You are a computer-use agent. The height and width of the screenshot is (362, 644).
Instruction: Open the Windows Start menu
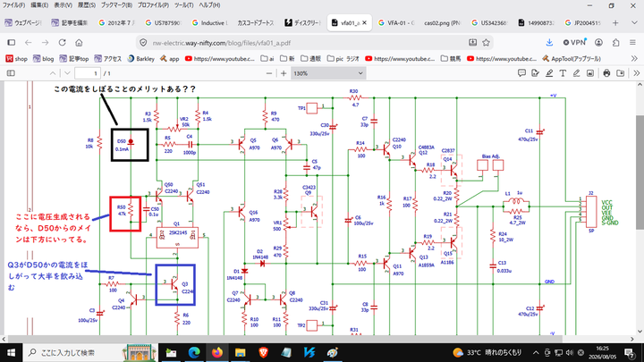pyautogui.click(x=11, y=352)
